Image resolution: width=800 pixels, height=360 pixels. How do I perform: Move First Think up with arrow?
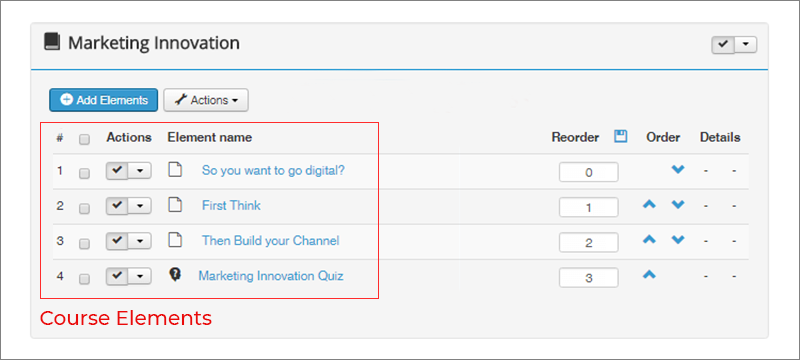coord(649,205)
